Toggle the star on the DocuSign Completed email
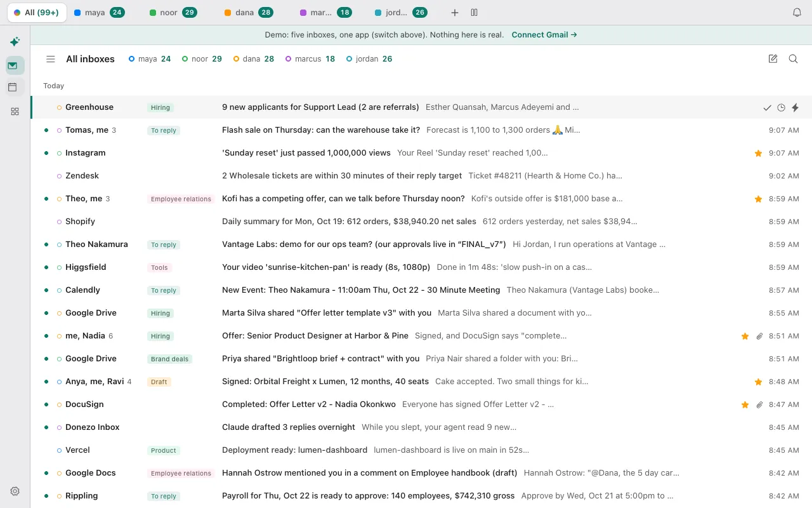This screenshot has width=812, height=508. click(745, 404)
